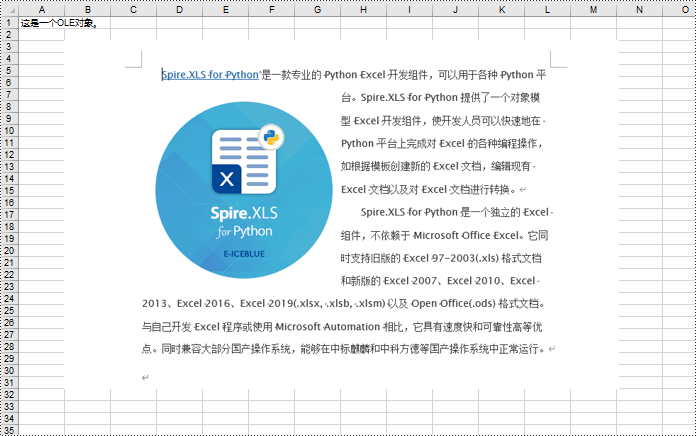
Task: Select column G header
Action: [x=318, y=10]
